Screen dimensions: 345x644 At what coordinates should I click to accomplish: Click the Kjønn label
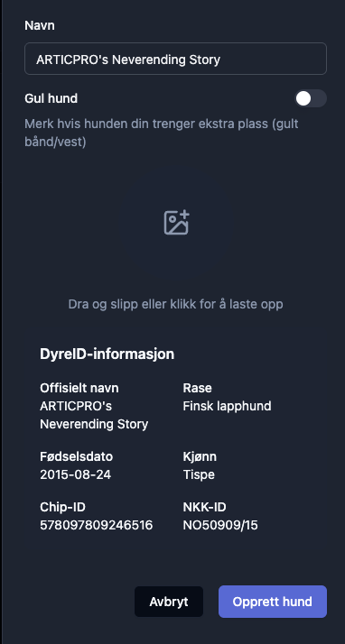[x=200, y=456]
